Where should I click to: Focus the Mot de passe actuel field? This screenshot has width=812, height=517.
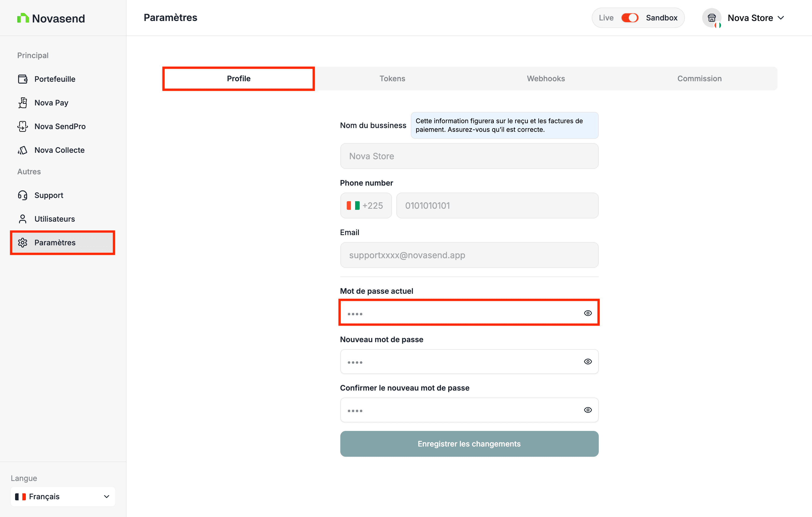(x=469, y=313)
